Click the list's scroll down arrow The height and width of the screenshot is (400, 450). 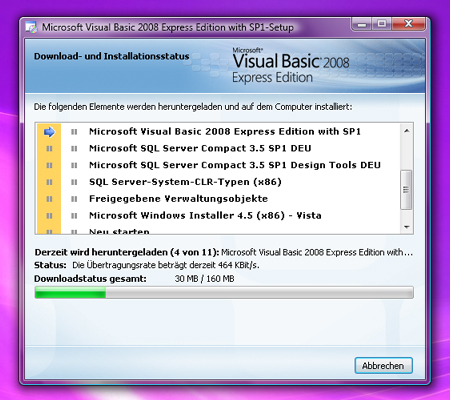[406, 227]
